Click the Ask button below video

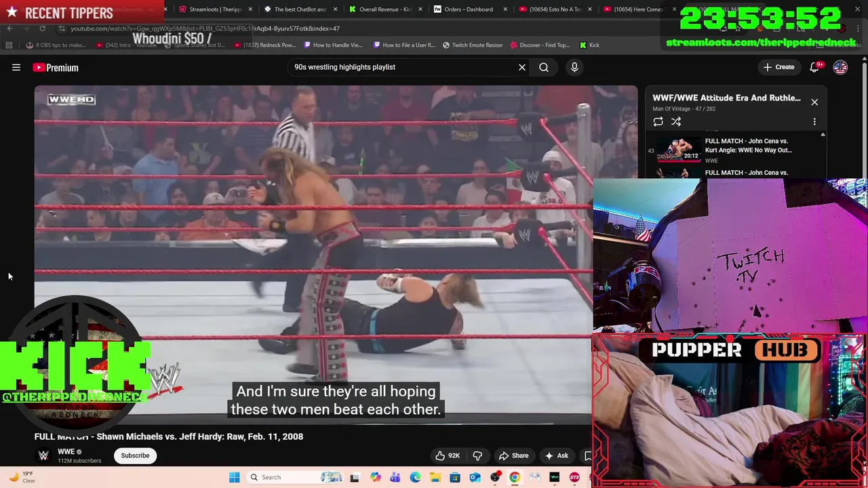click(x=557, y=455)
